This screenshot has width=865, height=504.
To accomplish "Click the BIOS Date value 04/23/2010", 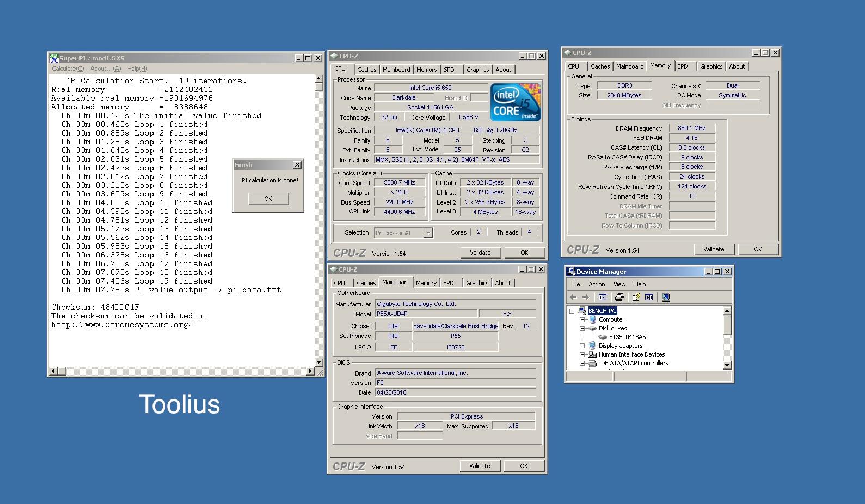I will point(455,392).
